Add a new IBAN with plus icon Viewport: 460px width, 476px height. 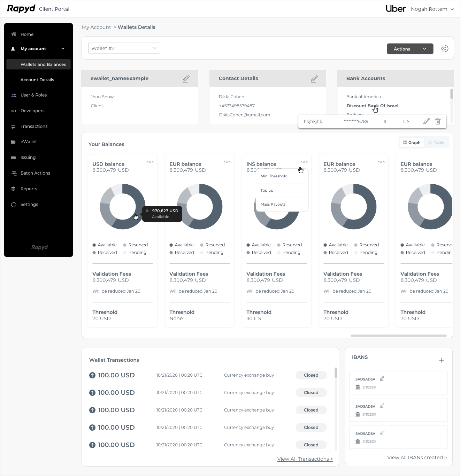(441, 360)
